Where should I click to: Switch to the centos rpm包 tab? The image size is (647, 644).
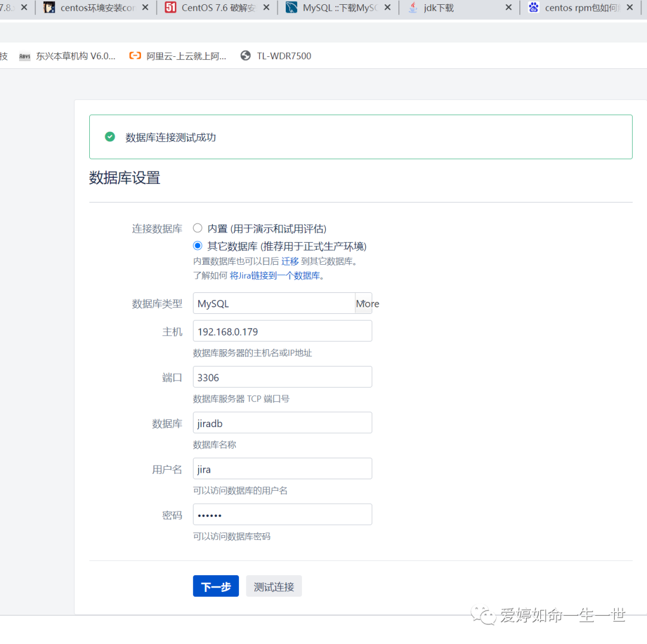click(582, 8)
